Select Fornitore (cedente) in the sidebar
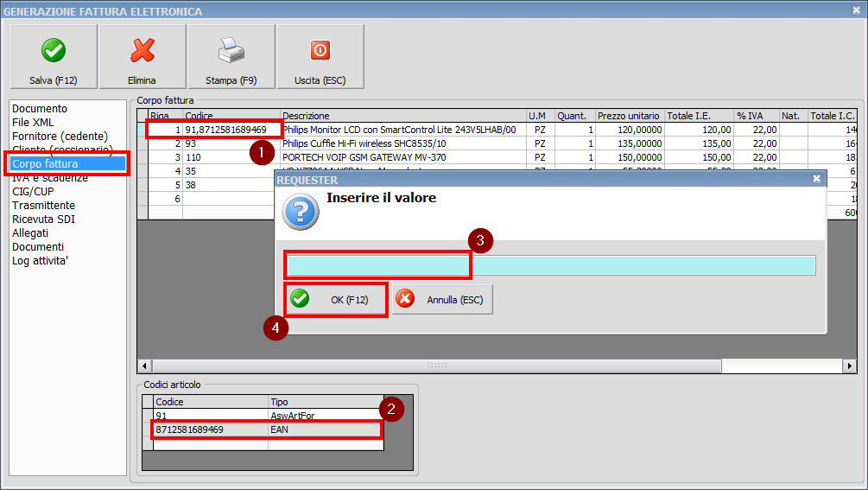This screenshot has height=490, width=868. pyautogui.click(x=60, y=137)
